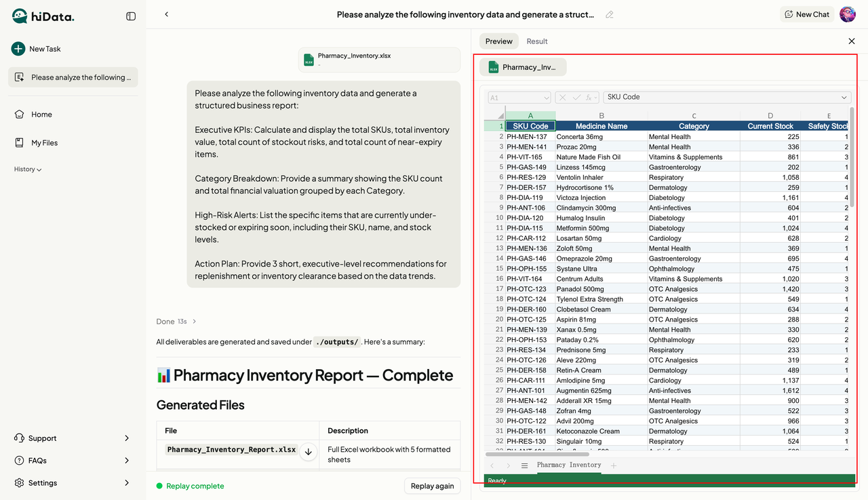This screenshot has width=868, height=500.
Task: Click the Medicine Name header cell
Action: pyautogui.click(x=601, y=126)
